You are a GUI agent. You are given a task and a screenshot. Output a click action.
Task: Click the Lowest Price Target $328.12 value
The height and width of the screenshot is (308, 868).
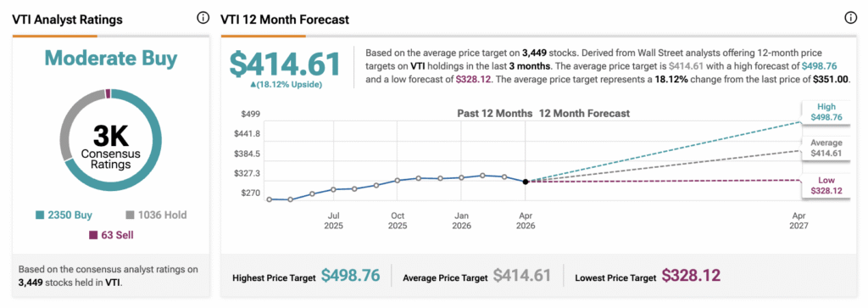[691, 276]
